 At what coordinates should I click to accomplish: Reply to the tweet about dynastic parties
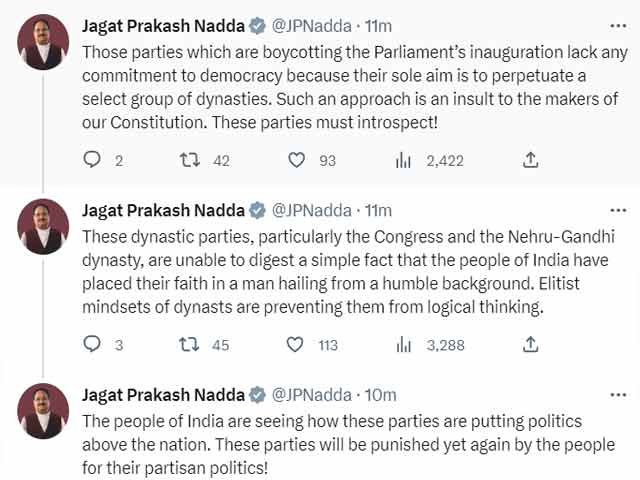pyautogui.click(x=92, y=345)
